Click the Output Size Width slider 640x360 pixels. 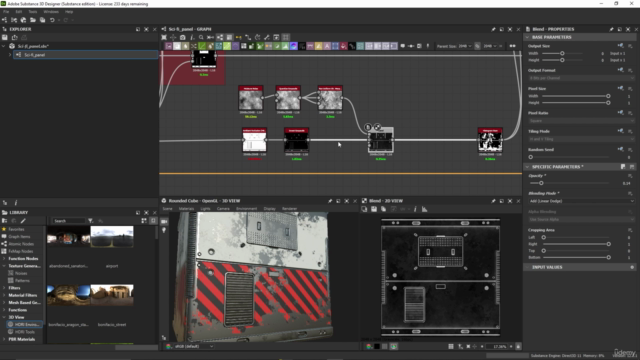click(562, 53)
